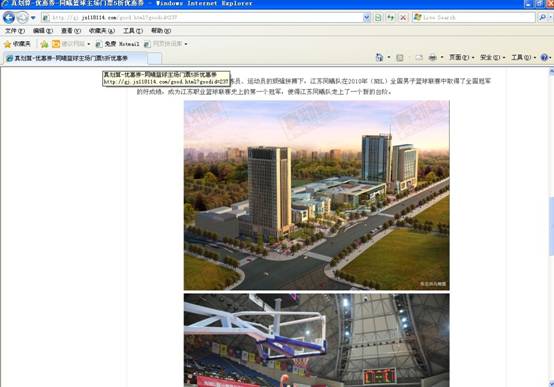Image resolution: width=554 pixels, height=387 pixels.
Task: Expand the Home button dropdown arrow
Action: pos(389,57)
